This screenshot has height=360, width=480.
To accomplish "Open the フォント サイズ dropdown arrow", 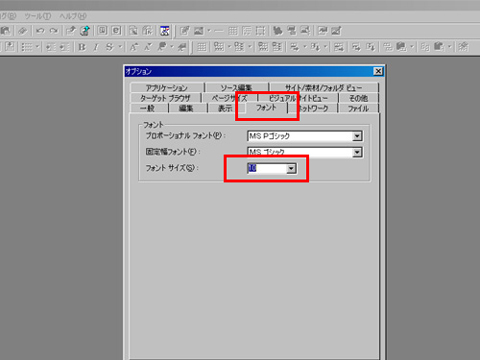I will (x=291, y=168).
